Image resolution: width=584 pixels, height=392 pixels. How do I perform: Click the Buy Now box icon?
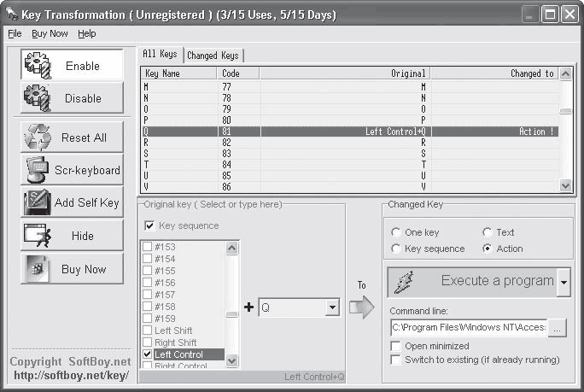[38, 269]
